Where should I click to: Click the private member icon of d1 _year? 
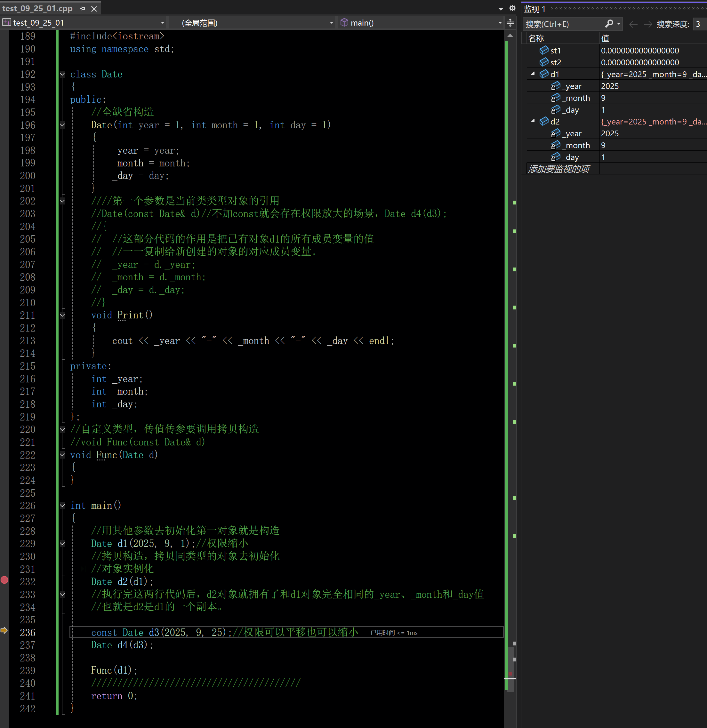[555, 86]
